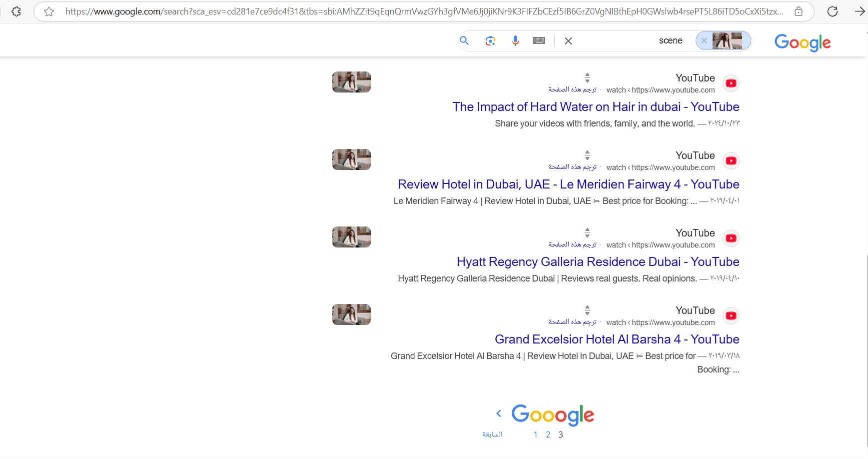Click YouTube site name above Hard Water result
Screen dimensions: 868x459
[695, 78]
